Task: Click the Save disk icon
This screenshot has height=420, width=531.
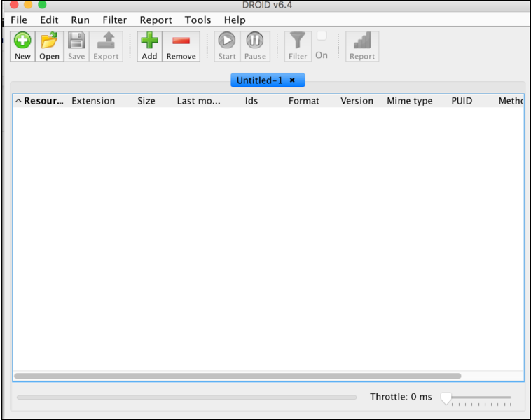Action: tap(76, 42)
